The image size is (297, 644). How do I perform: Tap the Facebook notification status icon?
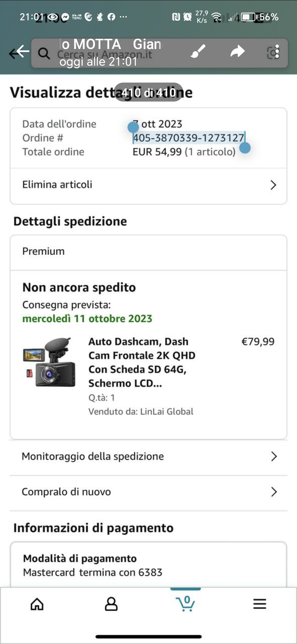coord(111,17)
